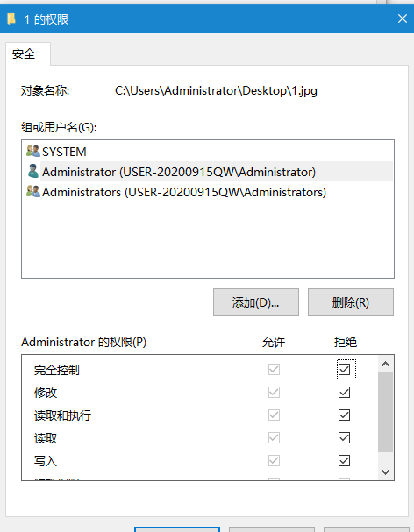414x532 pixels.
Task: Click the permissions list scrollbar thumb
Action: click(x=385, y=412)
